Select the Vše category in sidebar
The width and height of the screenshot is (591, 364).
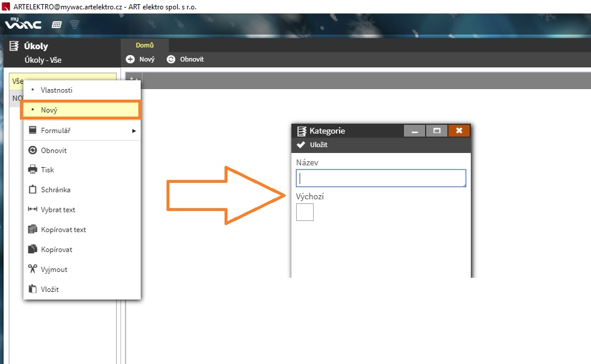16,81
